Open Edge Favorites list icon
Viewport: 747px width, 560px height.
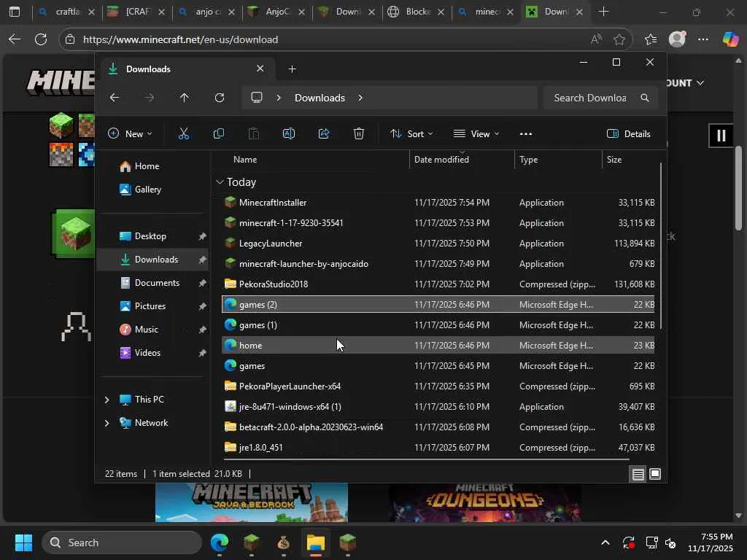pyautogui.click(x=650, y=39)
